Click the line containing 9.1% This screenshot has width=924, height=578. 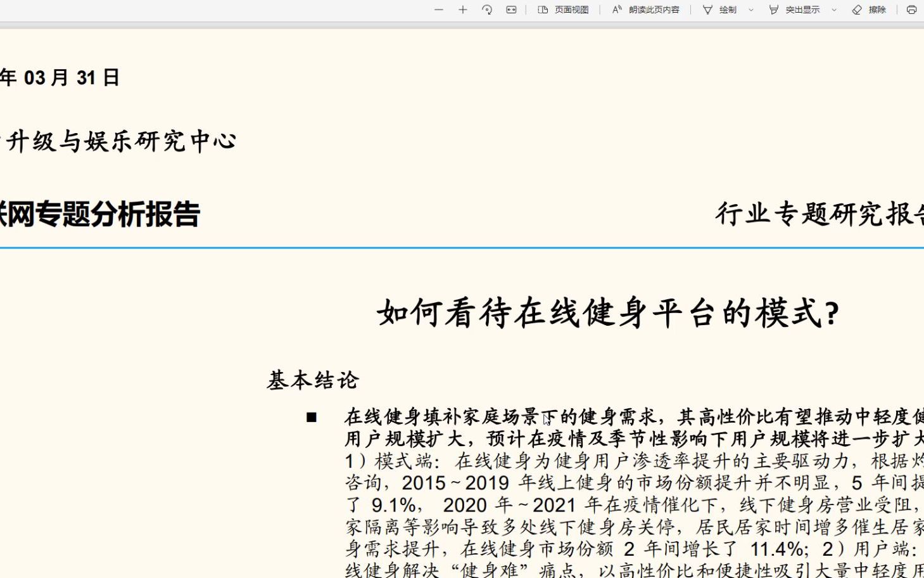point(634,505)
